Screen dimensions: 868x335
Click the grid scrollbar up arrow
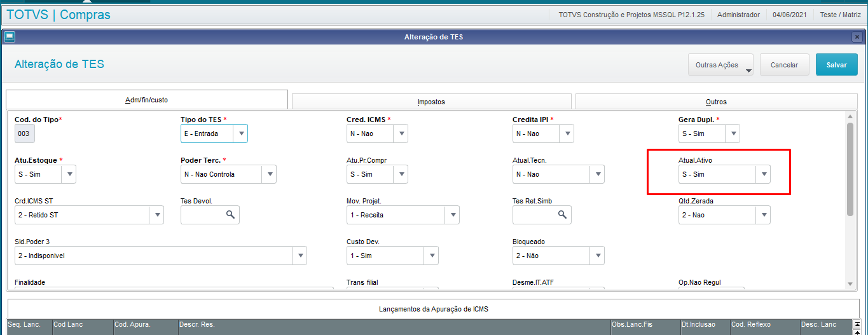pos(857,324)
